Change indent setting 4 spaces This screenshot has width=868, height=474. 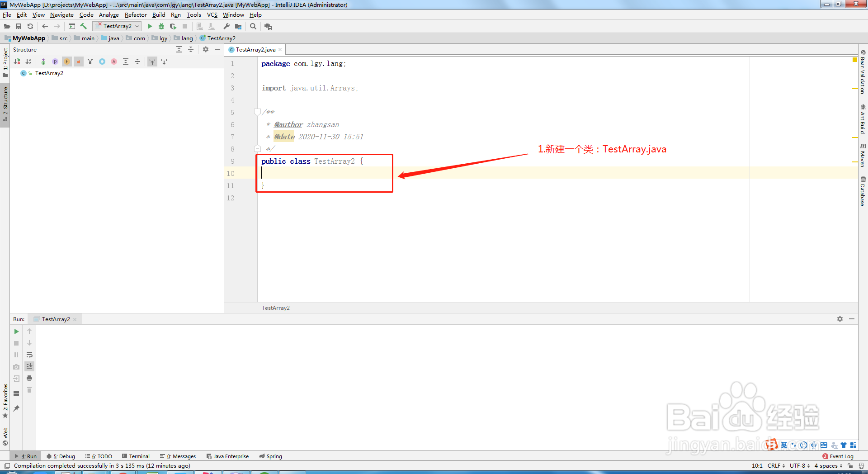828,466
